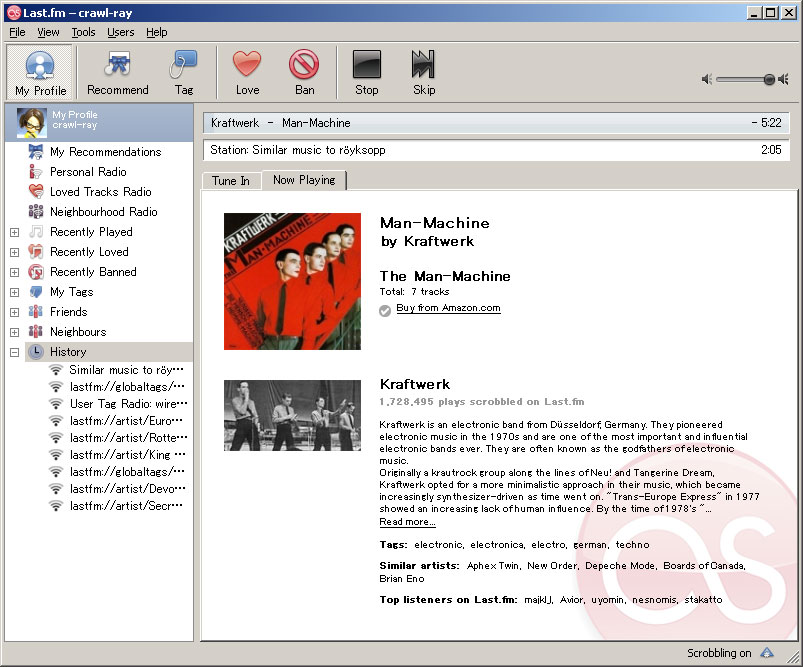803x667 pixels.
Task: Skip to the next track
Action: 424,72
